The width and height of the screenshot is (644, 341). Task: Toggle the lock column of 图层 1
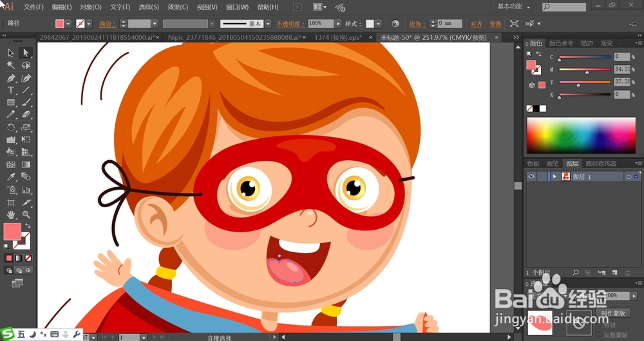pyautogui.click(x=542, y=176)
